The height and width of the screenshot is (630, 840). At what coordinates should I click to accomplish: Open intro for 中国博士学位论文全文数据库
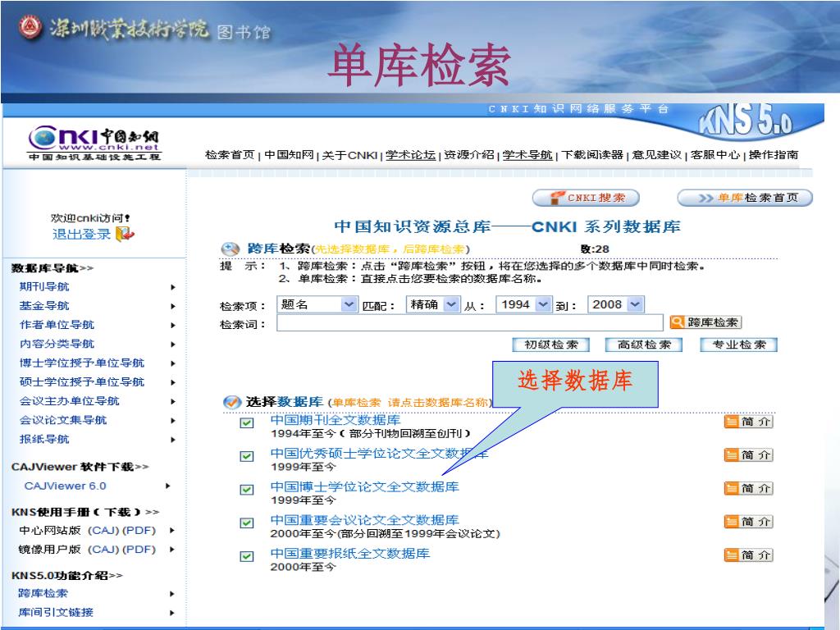pos(748,488)
